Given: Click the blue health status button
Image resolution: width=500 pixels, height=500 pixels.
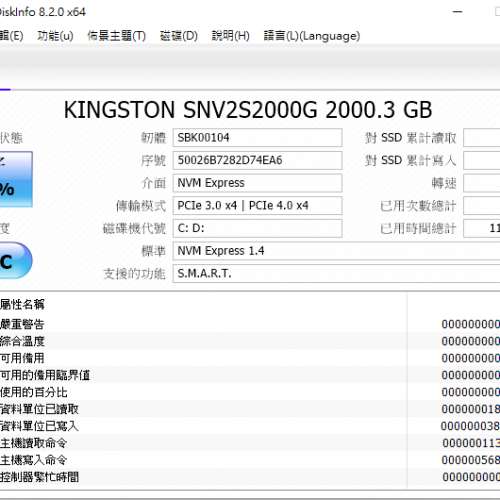Looking at the screenshot, I should (x=16, y=179).
